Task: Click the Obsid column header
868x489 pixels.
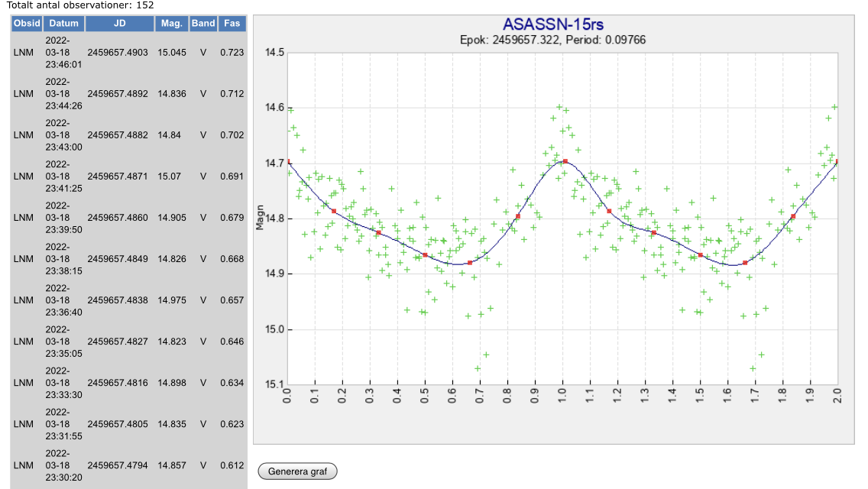Action: 27,24
